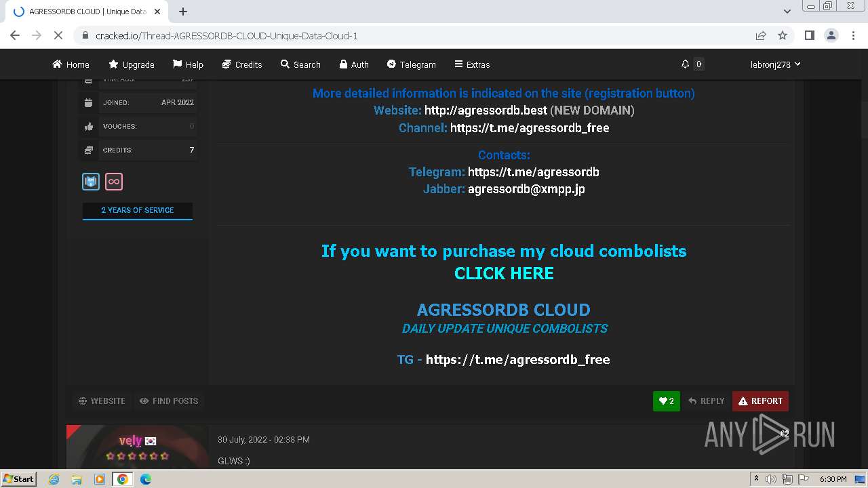Open the Channel t.me/agressordb_free link
Image resolution: width=868 pixels, height=488 pixels.
click(x=530, y=127)
